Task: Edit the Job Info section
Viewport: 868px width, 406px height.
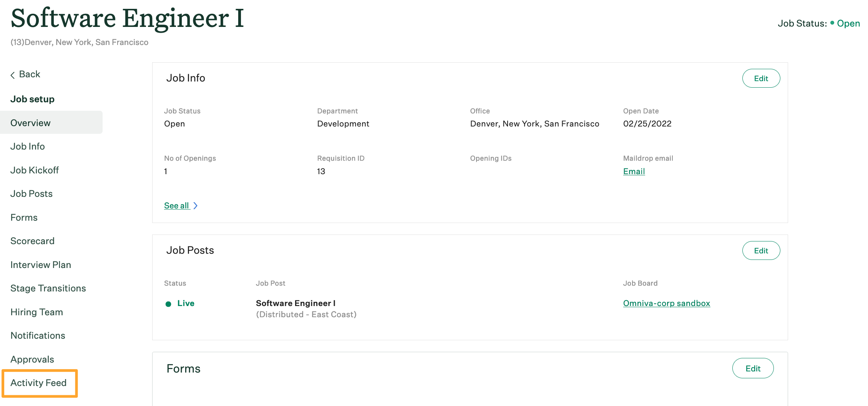Action: pyautogui.click(x=761, y=78)
